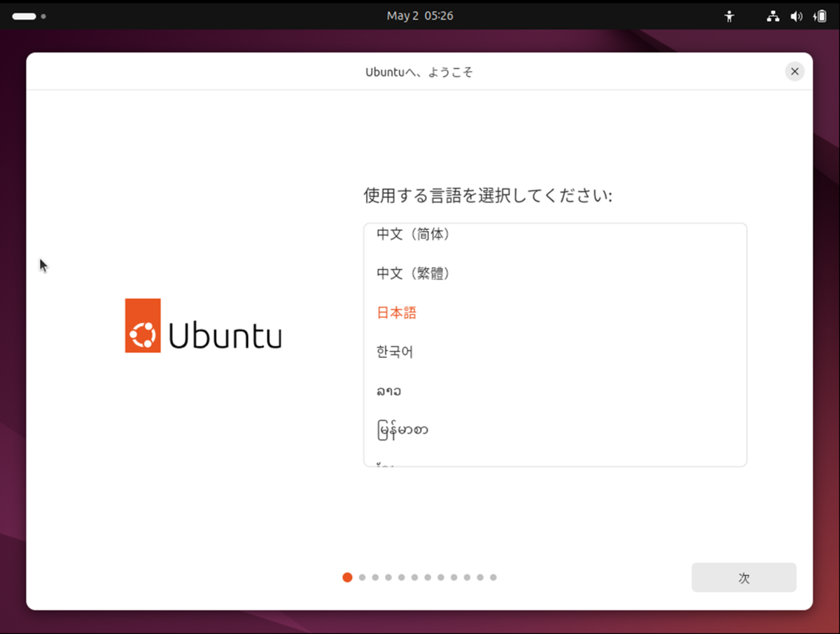Select 日本語 language
This screenshot has width=840, height=634.
(555, 312)
